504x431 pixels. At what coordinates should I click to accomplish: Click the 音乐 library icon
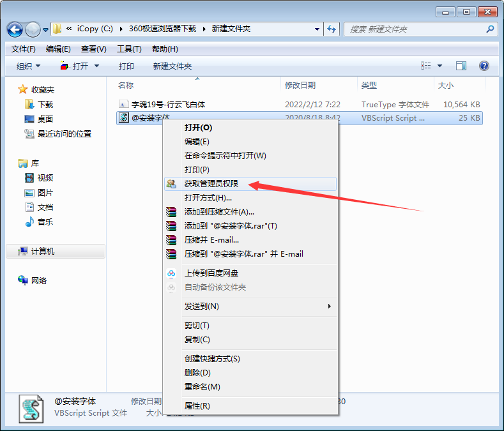click(29, 222)
